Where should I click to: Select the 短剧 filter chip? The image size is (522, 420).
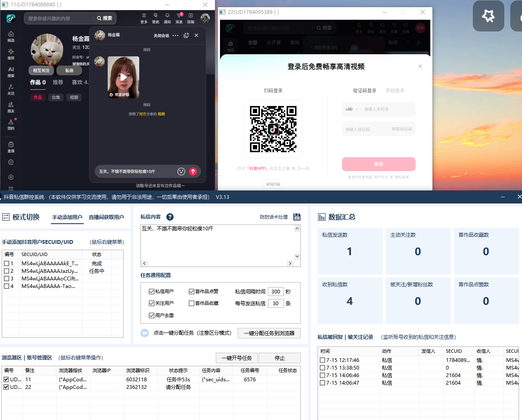(74, 97)
